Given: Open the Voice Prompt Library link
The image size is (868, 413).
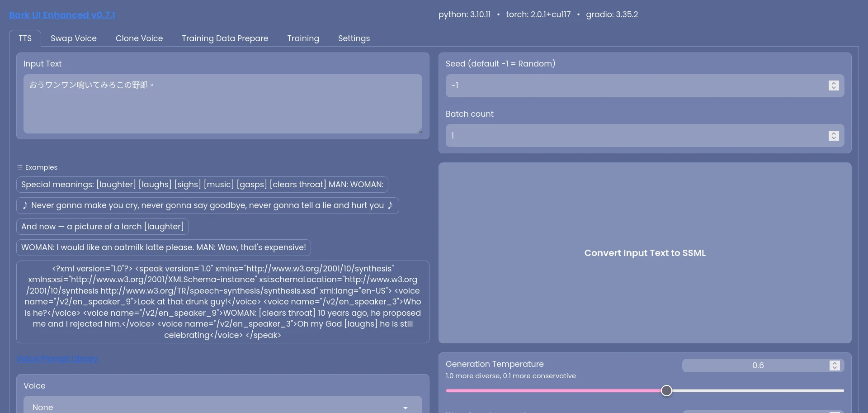Looking at the screenshot, I should [x=57, y=359].
